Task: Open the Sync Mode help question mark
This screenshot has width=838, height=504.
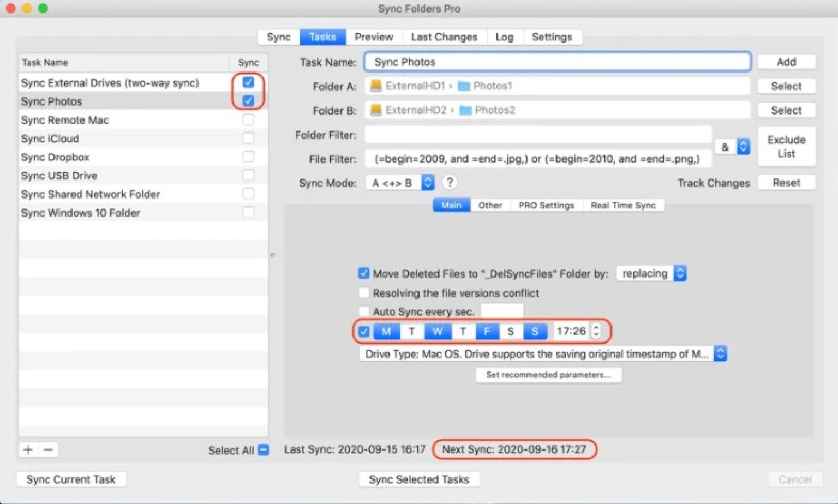Action: (449, 182)
